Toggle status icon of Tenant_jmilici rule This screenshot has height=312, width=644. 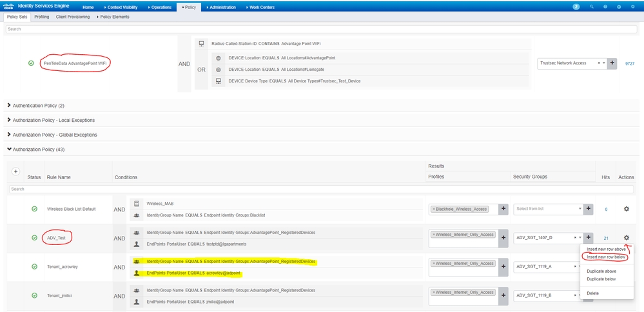(35, 295)
